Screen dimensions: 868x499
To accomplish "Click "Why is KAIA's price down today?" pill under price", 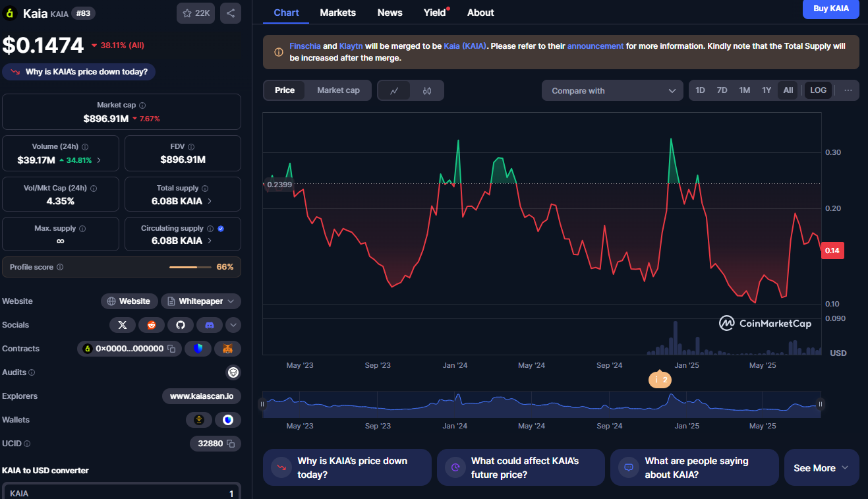I will (x=79, y=72).
